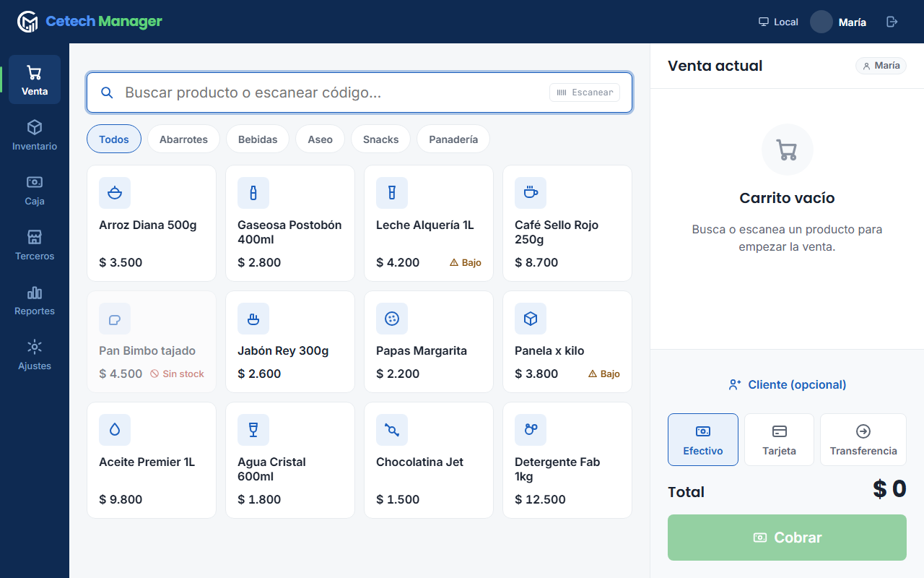
Task: Open the Inventario section
Action: tap(35, 134)
